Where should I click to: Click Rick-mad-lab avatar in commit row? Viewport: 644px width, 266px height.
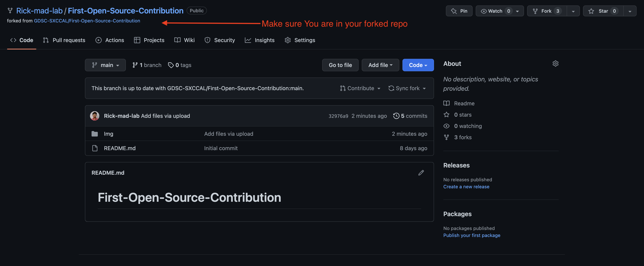click(94, 116)
